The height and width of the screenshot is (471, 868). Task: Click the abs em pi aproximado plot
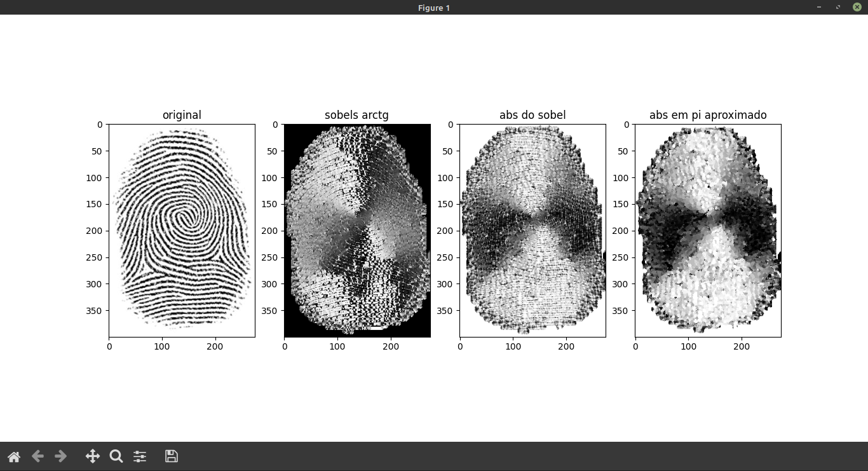click(708, 230)
